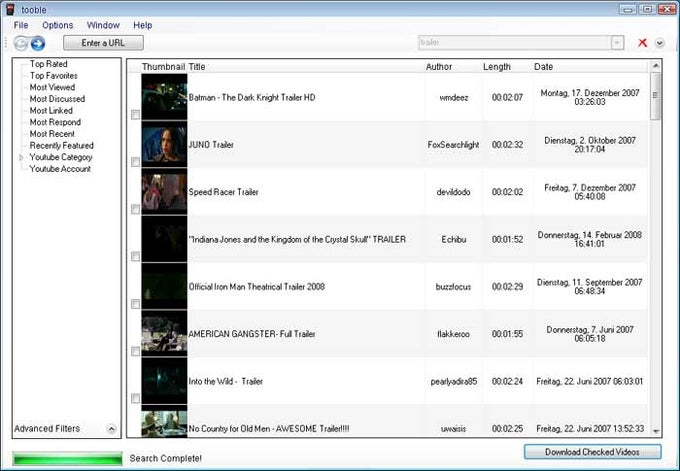Select Most Linked in the sidebar
This screenshot has height=471, width=680.
tap(51, 111)
